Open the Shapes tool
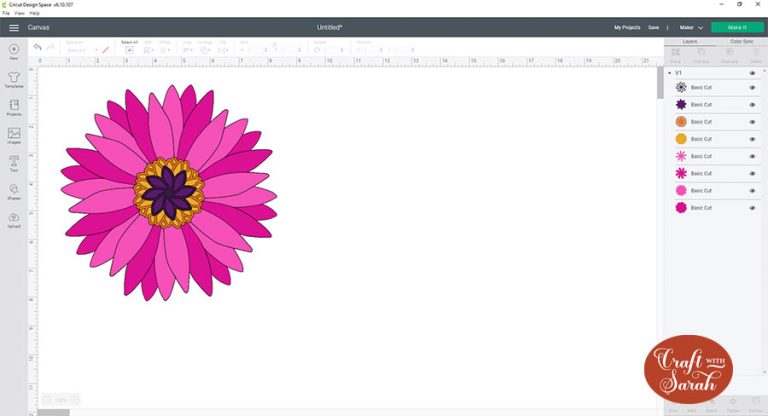 click(14, 189)
